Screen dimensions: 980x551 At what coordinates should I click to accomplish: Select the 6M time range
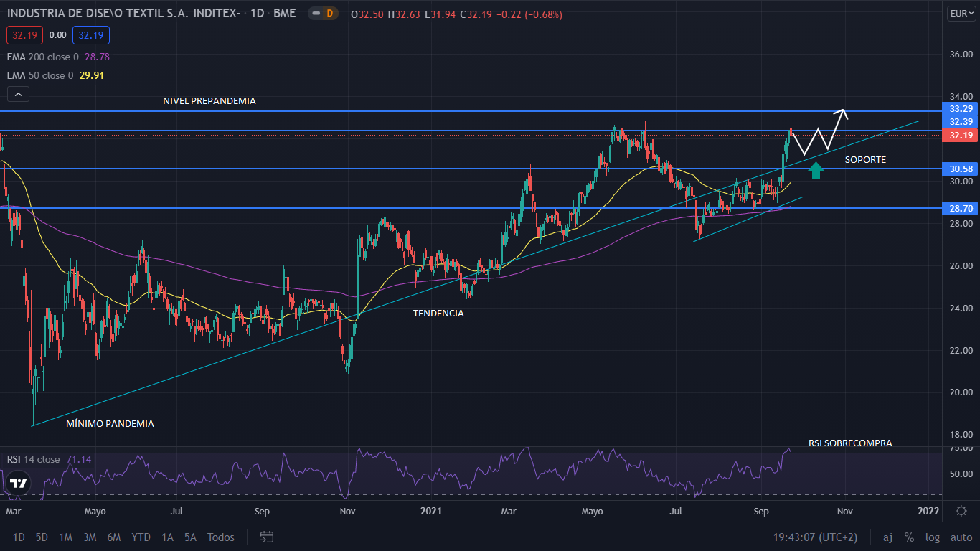pyautogui.click(x=113, y=537)
